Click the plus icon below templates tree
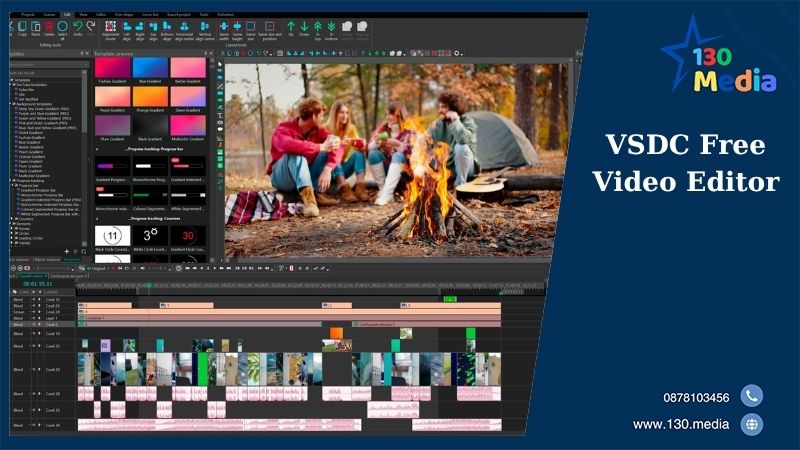The image size is (800, 450). pos(66,252)
